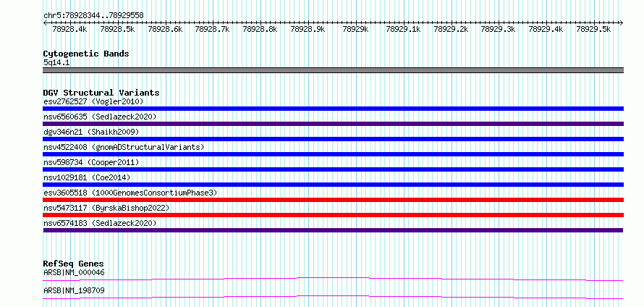Select the magenta line under ARSB|NM_000046

[333, 279]
